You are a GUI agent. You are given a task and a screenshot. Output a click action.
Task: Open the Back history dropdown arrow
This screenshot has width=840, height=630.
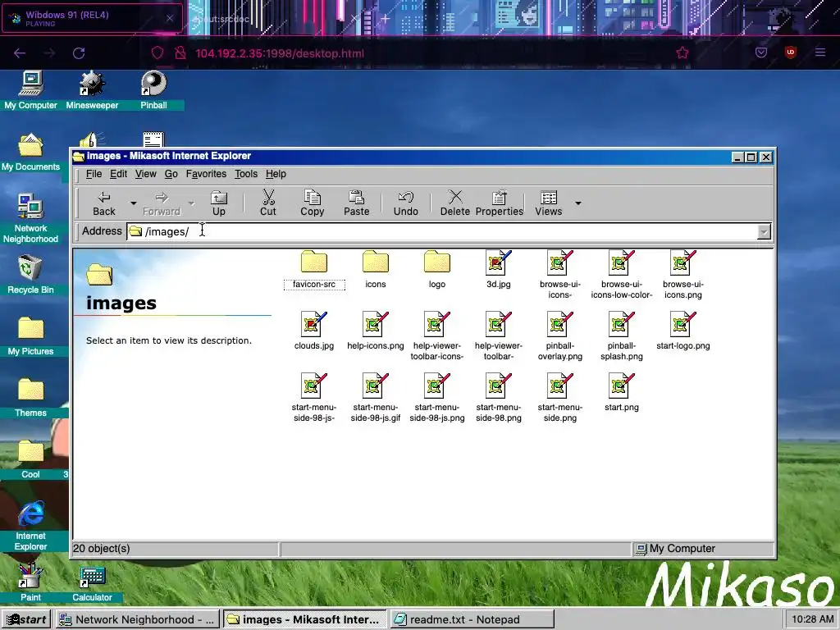click(x=134, y=203)
